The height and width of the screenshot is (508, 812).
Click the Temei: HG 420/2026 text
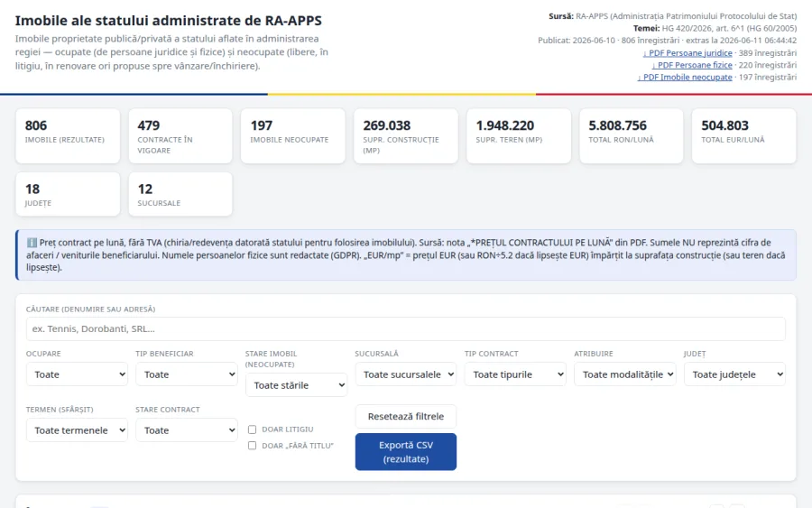(x=715, y=28)
